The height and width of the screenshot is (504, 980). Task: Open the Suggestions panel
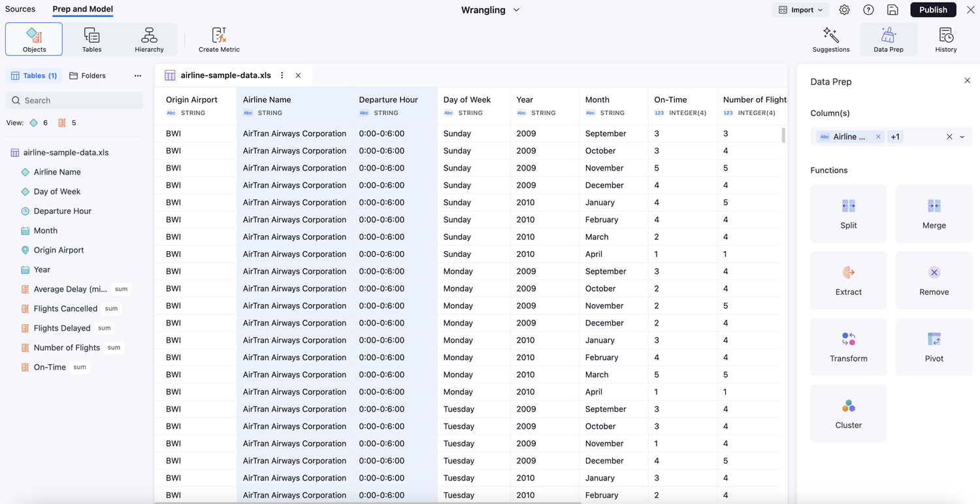[830, 39]
